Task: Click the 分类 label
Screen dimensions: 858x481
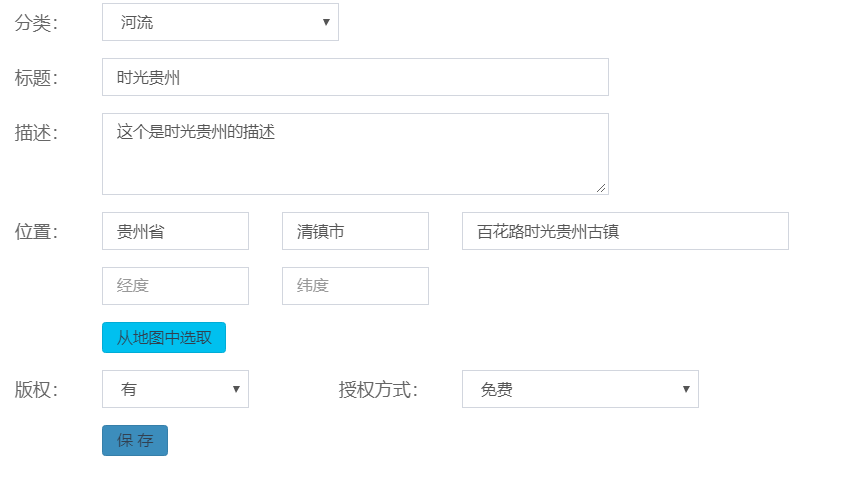Action: 37,23
